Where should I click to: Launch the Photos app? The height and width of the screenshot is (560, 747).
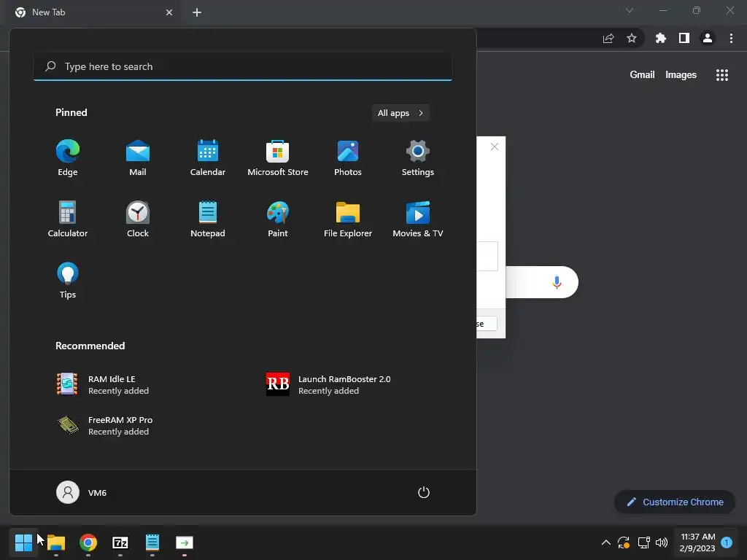[348, 157]
